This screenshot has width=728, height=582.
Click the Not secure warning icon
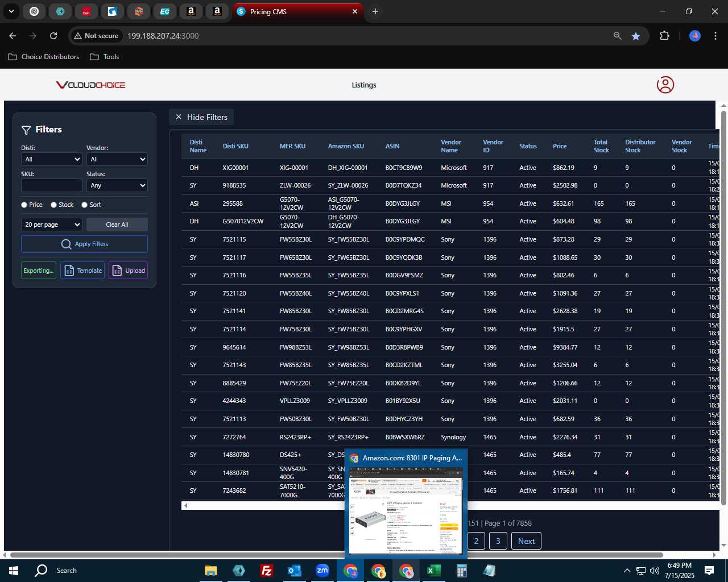tap(78, 36)
